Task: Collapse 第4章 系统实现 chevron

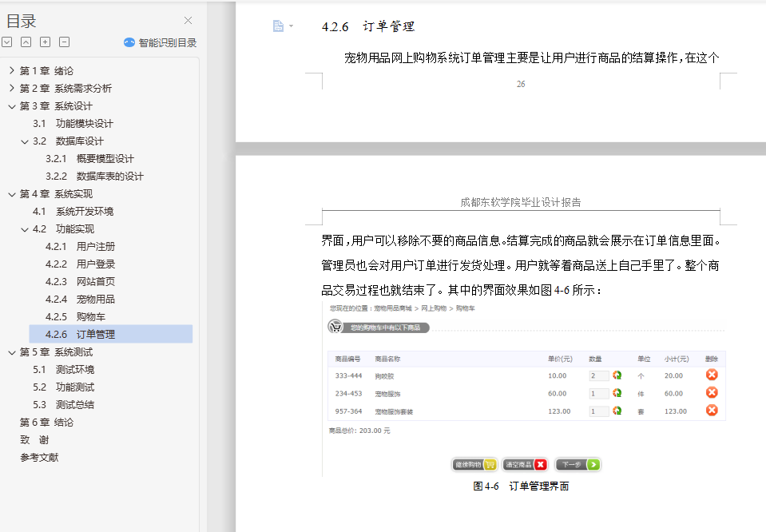Action: pos(12,194)
